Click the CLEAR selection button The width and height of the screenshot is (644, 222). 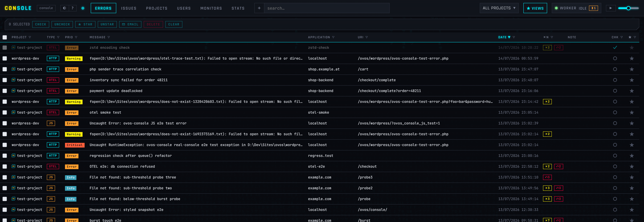pos(174,24)
